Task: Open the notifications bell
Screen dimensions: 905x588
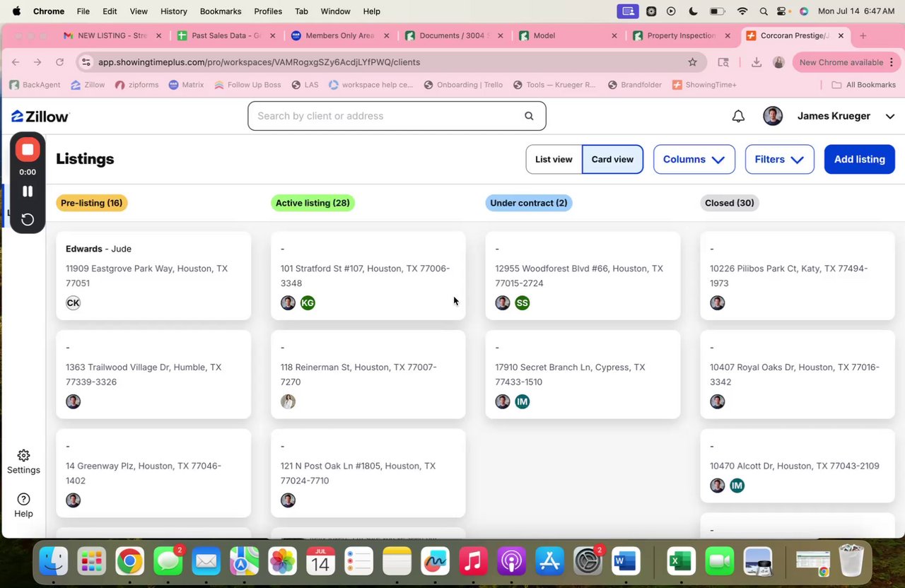Action: click(738, 116)
